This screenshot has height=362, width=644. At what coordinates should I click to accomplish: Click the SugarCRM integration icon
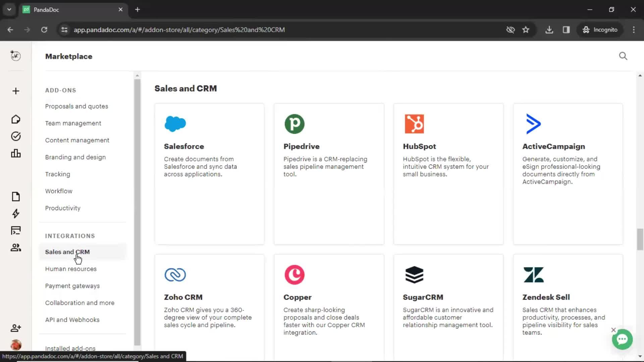pyautogui.click(x=414, y=275)
